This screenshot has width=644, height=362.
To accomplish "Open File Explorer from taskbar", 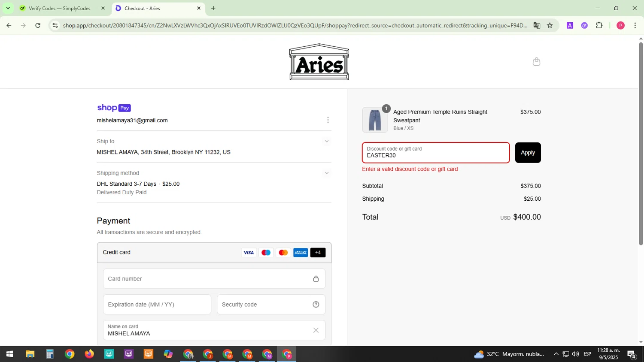I will [30, 354].
